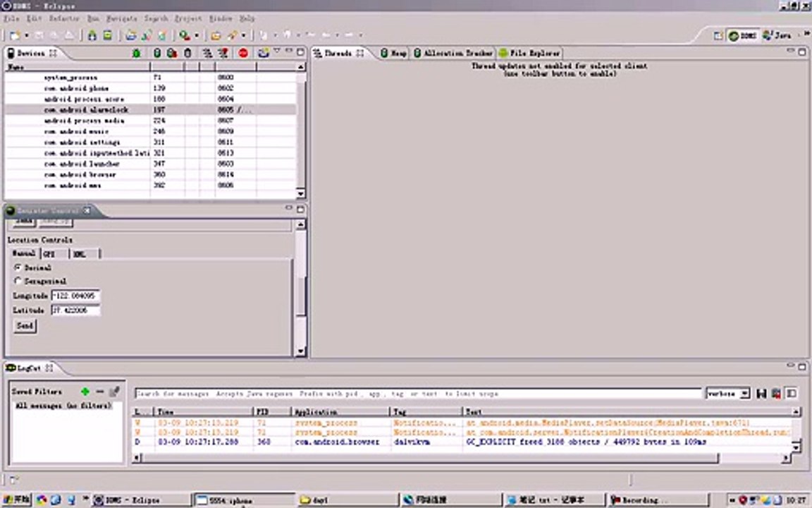
Task: Open the Project menu
Action: click(x=188, y=18)
